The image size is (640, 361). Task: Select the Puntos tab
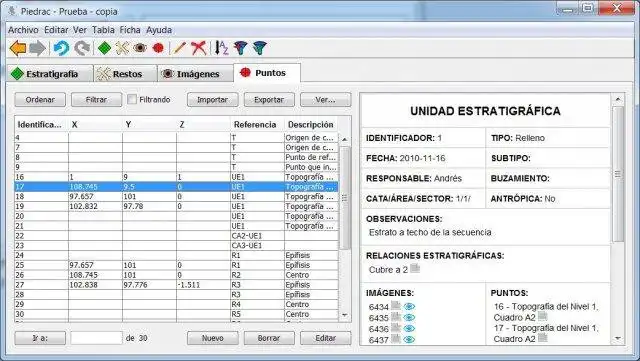click(x=267, y=73)
